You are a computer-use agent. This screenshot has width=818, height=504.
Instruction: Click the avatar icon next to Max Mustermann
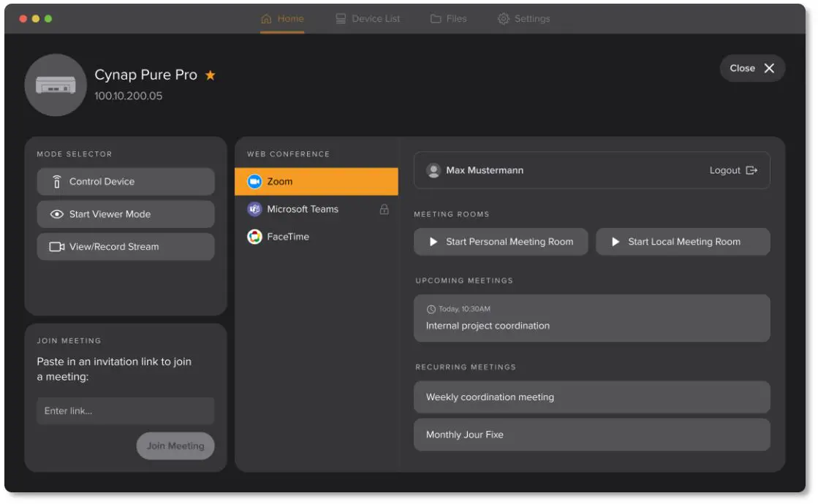click(x=433, y=170)
